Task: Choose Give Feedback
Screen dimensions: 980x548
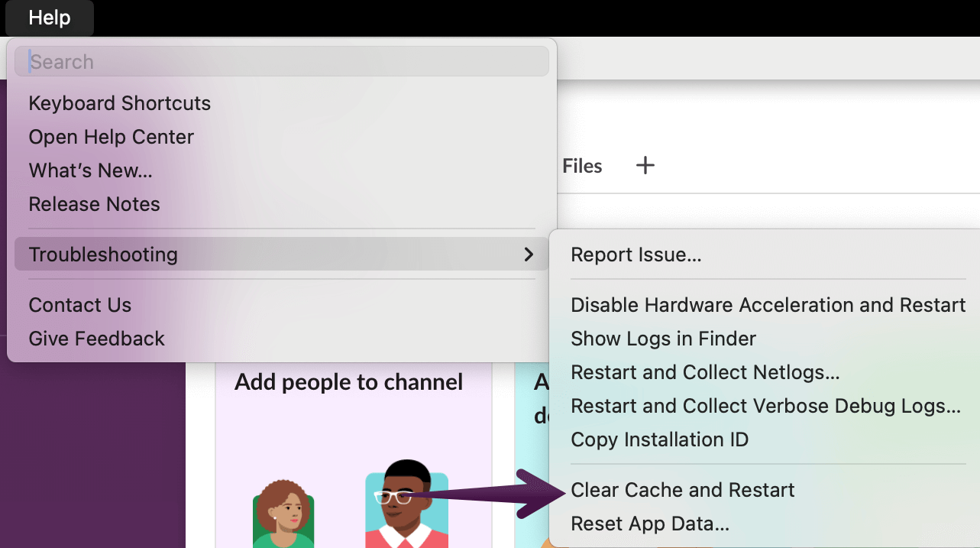Action: point(96,338)
